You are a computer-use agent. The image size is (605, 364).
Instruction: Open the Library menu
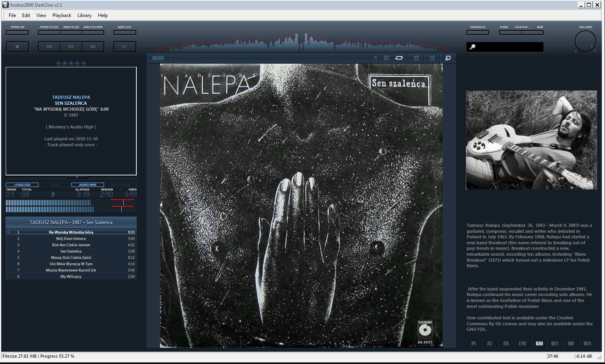point(85,15)
